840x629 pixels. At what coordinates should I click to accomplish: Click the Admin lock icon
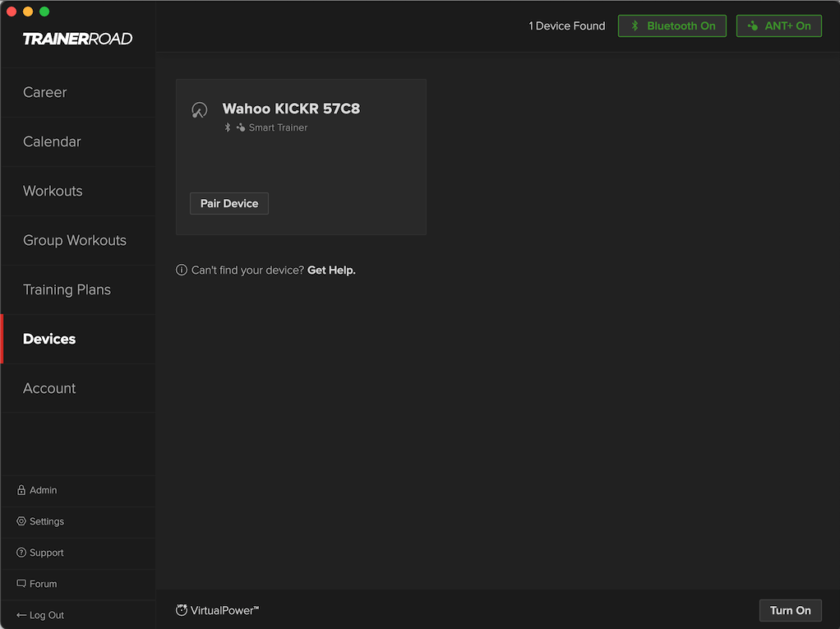[x=21, y=490]
